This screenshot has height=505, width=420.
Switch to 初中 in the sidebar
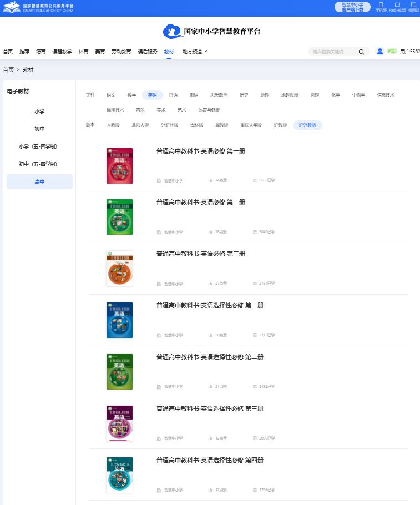39,129
